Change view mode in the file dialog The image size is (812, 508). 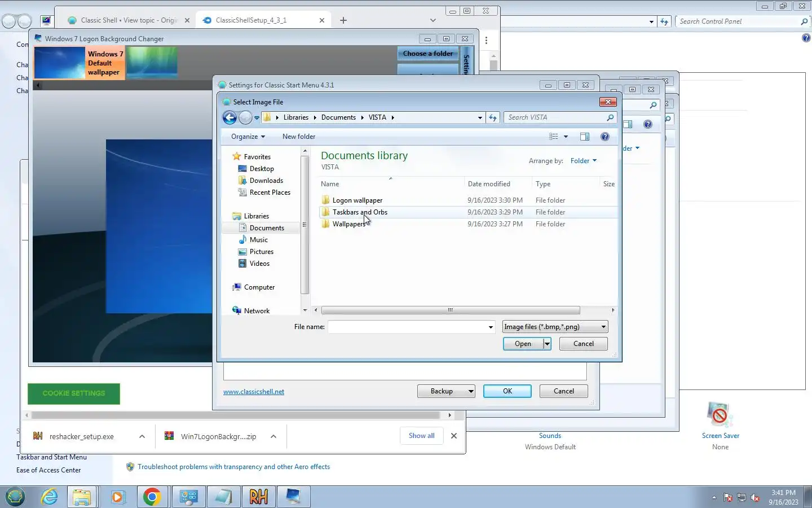[554, 137]
